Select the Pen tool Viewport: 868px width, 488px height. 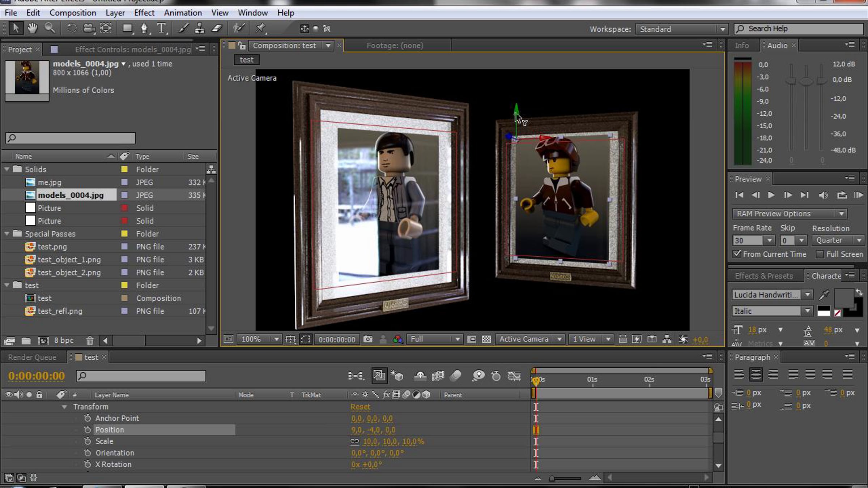(144, 28)
